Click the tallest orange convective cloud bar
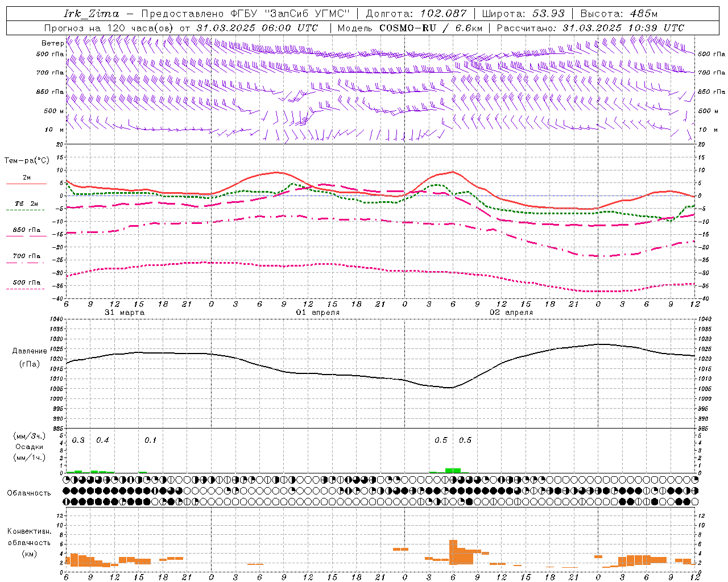Image resolution: width=728 pixels, height=582 pixels. [x=453, y=552]
